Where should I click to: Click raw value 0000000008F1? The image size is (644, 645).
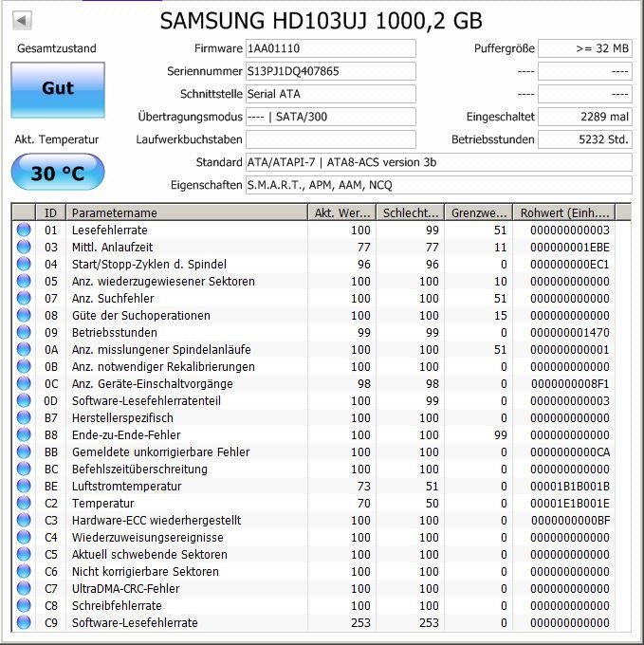pyautogui.click(x=570, y=384)
